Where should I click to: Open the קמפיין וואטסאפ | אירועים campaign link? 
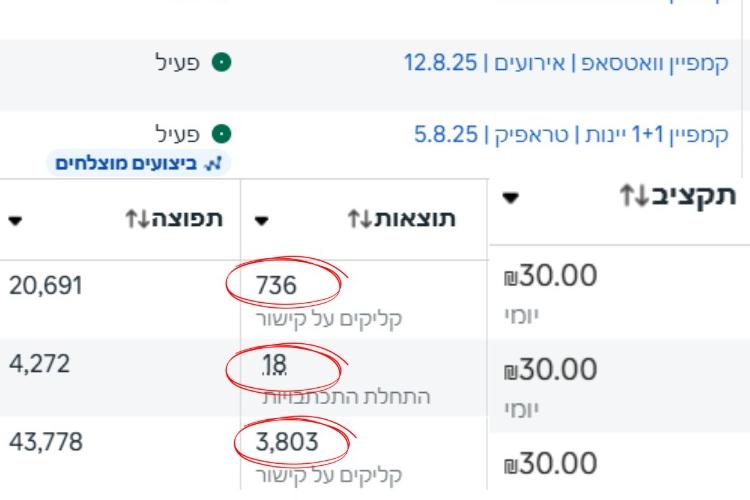pos(566,63)
